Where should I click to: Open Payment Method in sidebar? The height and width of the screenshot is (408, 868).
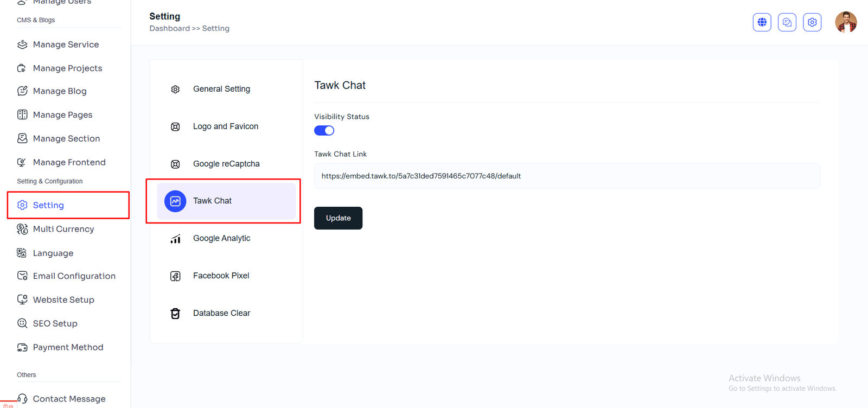coord(68,347)
